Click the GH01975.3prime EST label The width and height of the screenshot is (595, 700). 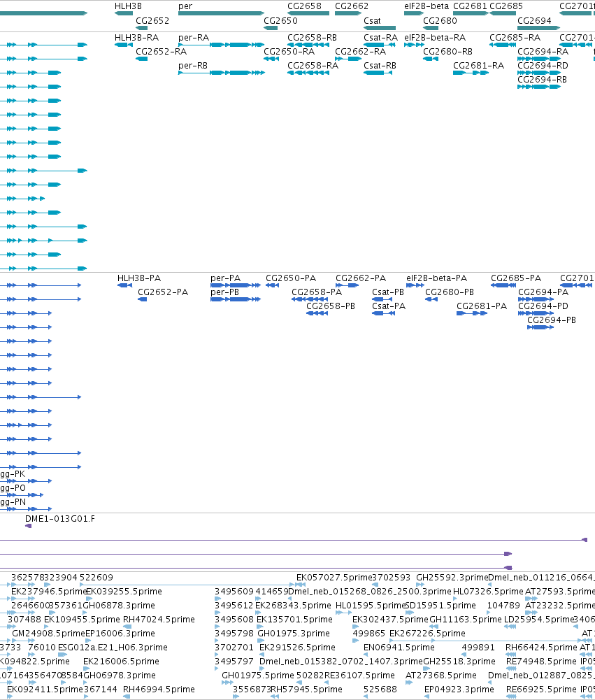point(294,633)
